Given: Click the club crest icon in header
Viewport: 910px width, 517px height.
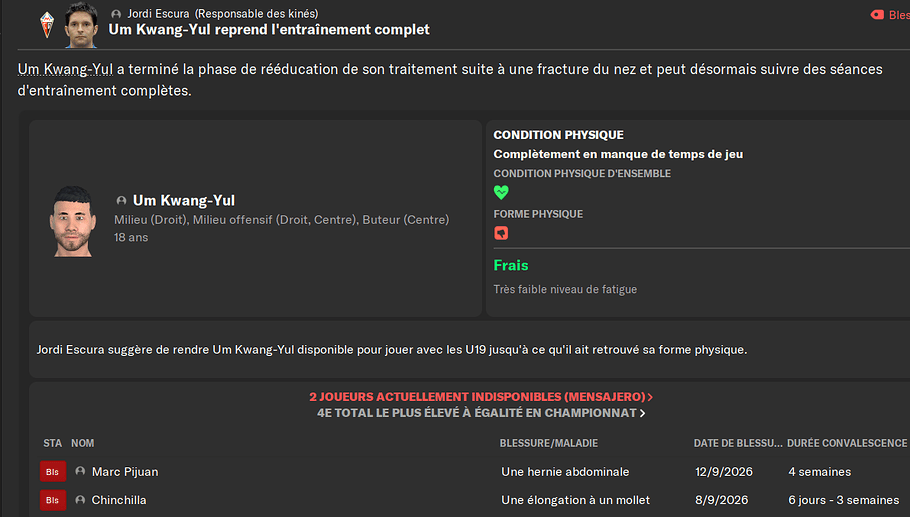Looking at the screenshot, I should click(47, 26).
